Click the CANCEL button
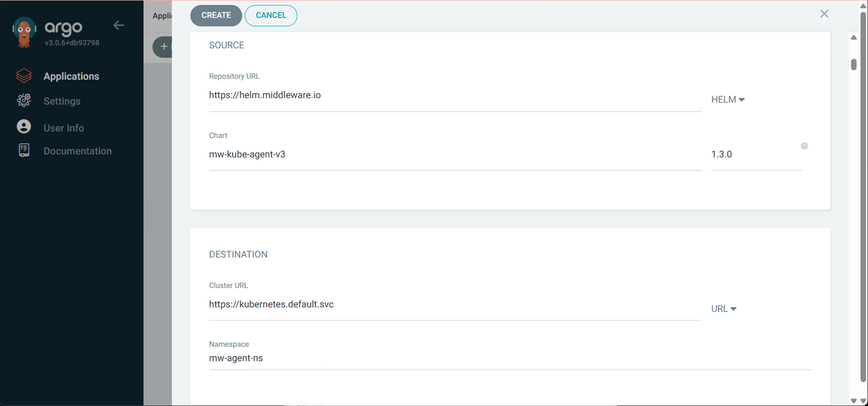 point(271,15)
